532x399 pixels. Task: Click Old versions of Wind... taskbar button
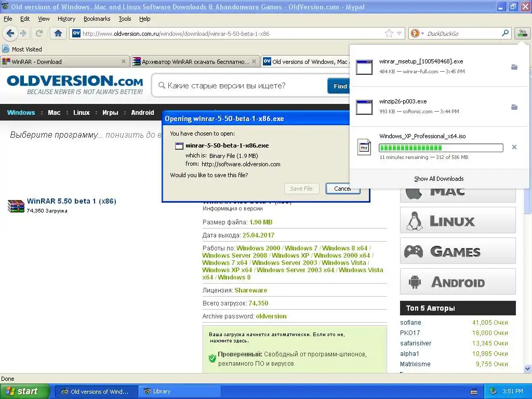tap(96, 391)
